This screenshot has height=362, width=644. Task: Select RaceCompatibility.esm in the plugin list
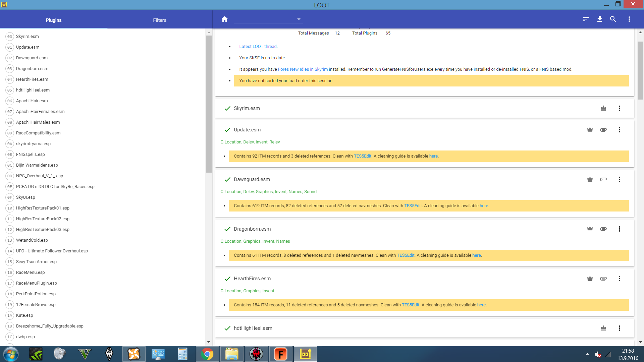pos(103,133)
